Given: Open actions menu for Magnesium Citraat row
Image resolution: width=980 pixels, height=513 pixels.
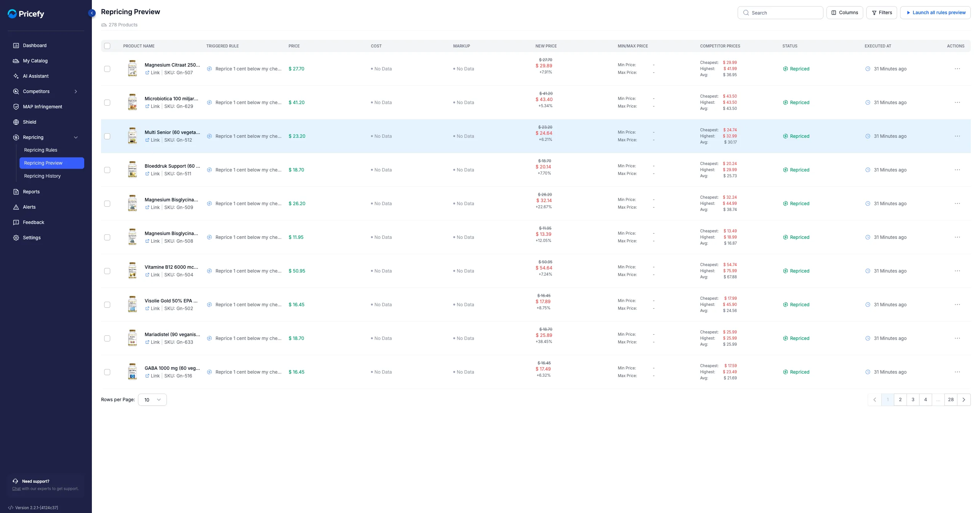Looking at the screenshot, I should click(957, 69).
